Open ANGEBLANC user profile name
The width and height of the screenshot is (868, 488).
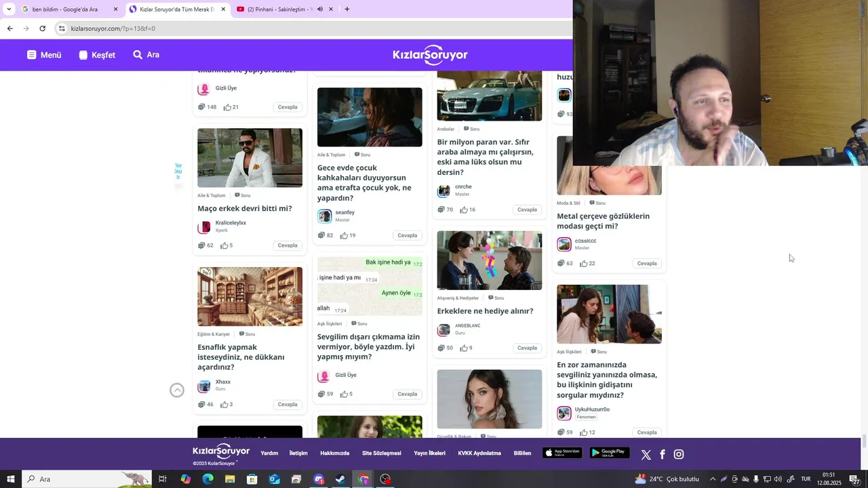(x=467, y=325)
